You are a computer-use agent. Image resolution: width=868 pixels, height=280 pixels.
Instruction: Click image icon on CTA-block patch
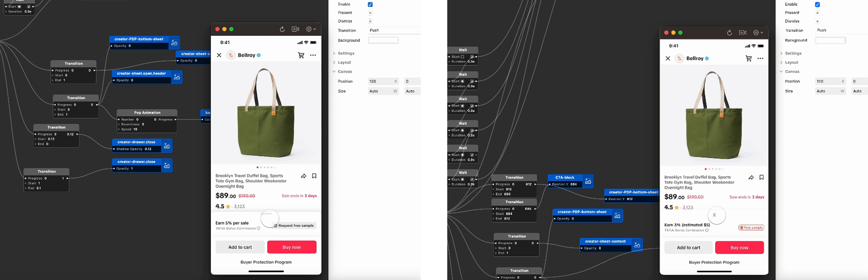tap(588, 181)
